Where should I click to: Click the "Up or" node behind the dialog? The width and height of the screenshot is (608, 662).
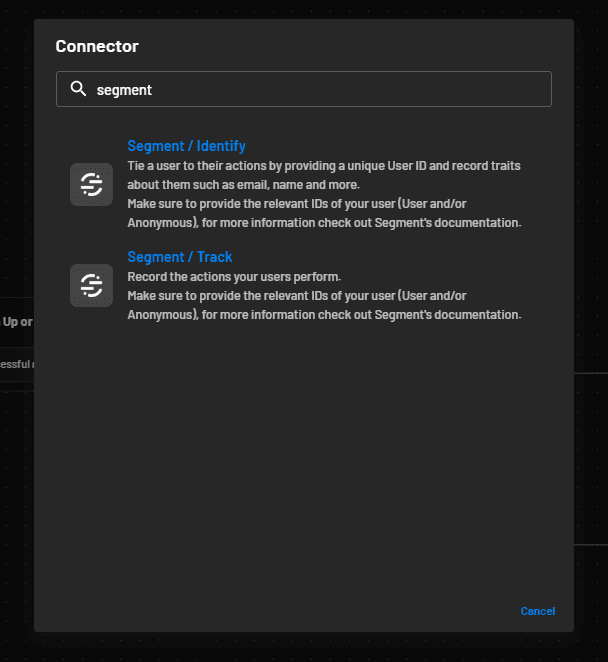(17, 322)
